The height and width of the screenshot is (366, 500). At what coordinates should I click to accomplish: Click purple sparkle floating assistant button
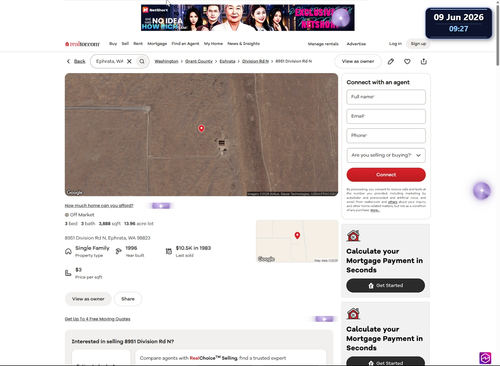click(x=482, y=191)
